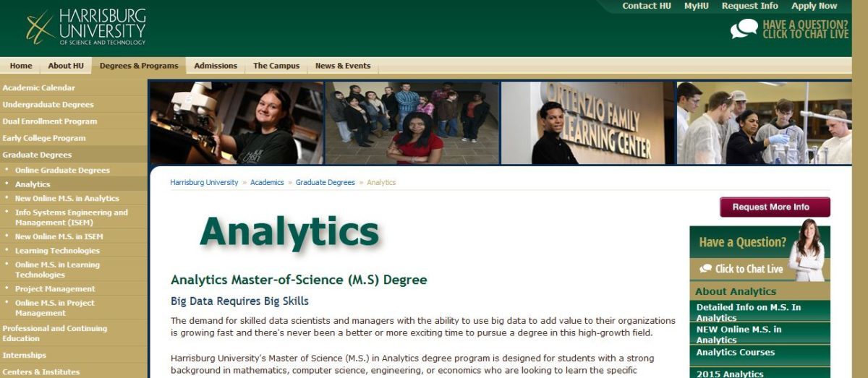Open MyHU link in top bar
This screenshot has width=868, height=378.
coord(697,6)
